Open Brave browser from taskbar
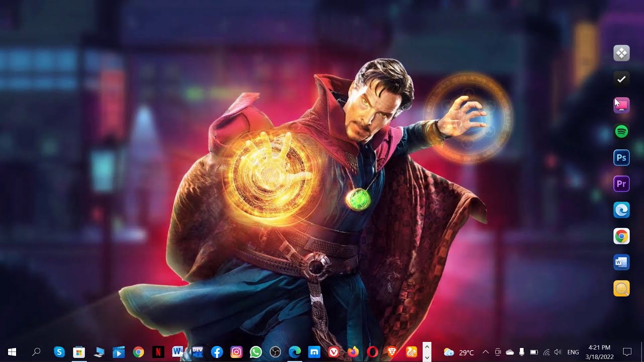The height and width of the screenshot is (362, 644). [x=392, y=352]
